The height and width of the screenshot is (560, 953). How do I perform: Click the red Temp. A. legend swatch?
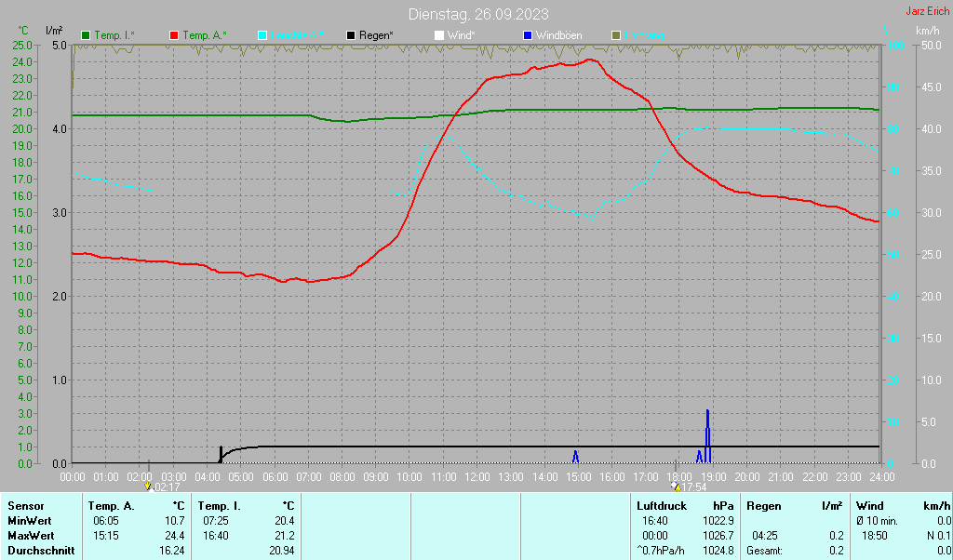click(174, 35)
